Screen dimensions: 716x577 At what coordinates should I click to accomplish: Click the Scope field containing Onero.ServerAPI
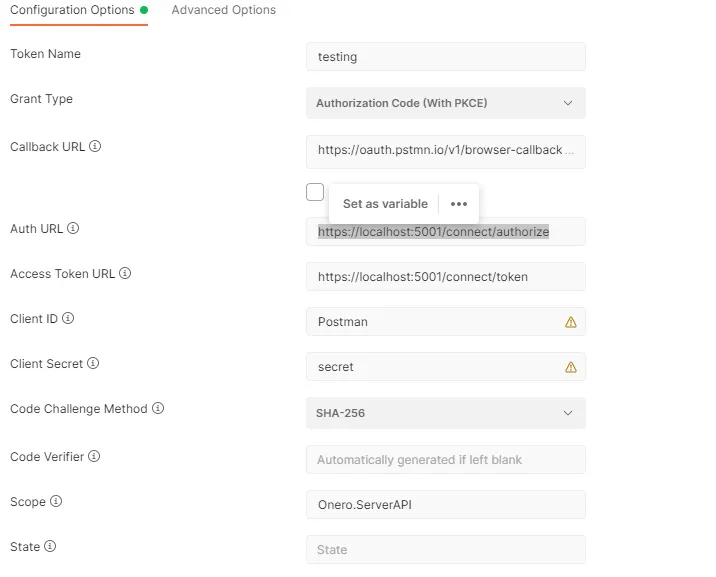445,505
